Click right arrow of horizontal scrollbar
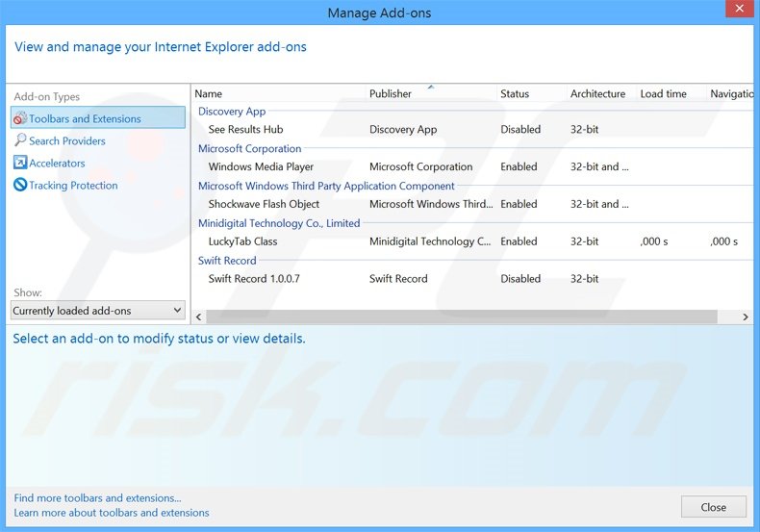This screenshot has height=532, width=760. click(x=746, y=317)
